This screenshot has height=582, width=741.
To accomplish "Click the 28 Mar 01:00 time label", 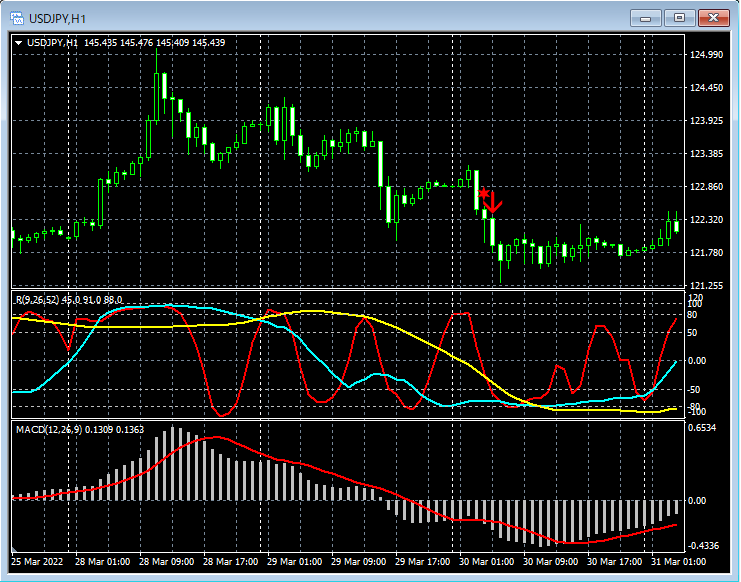I will (102, 562).
